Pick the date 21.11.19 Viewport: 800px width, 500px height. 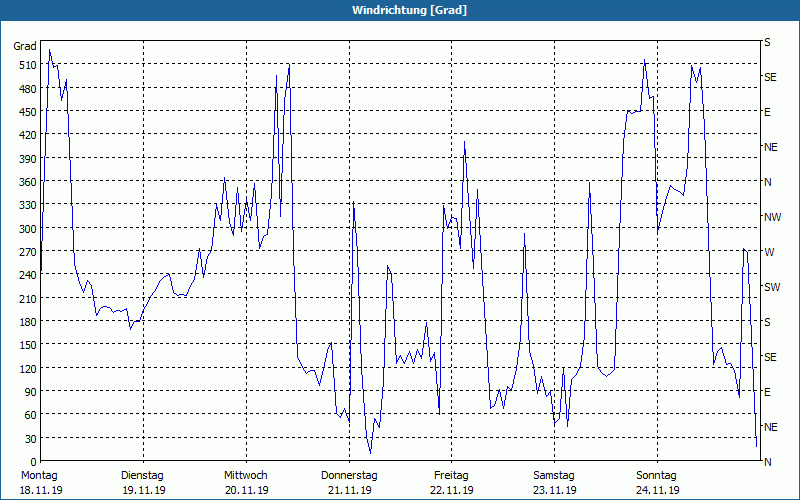point(349,491)
